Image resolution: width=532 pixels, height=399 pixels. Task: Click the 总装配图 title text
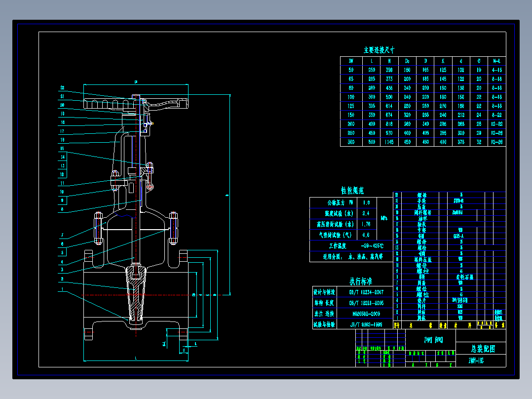483,349
